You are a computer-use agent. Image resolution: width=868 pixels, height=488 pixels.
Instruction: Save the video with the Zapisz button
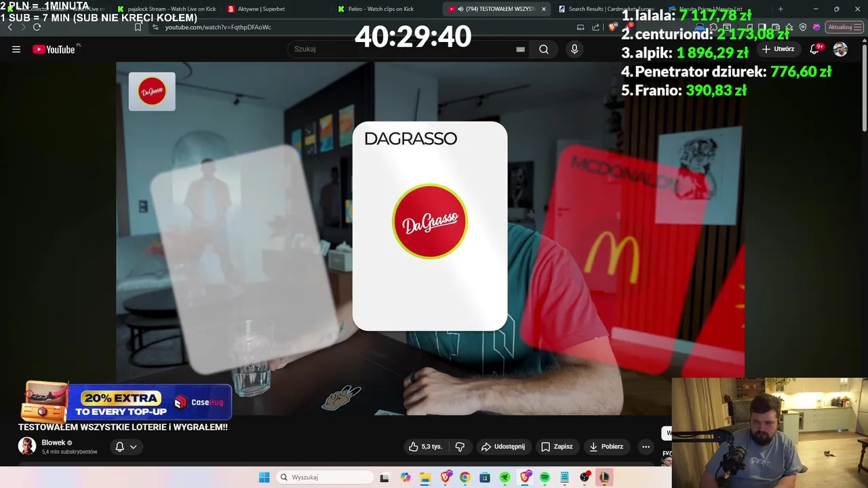coord(557,447)
